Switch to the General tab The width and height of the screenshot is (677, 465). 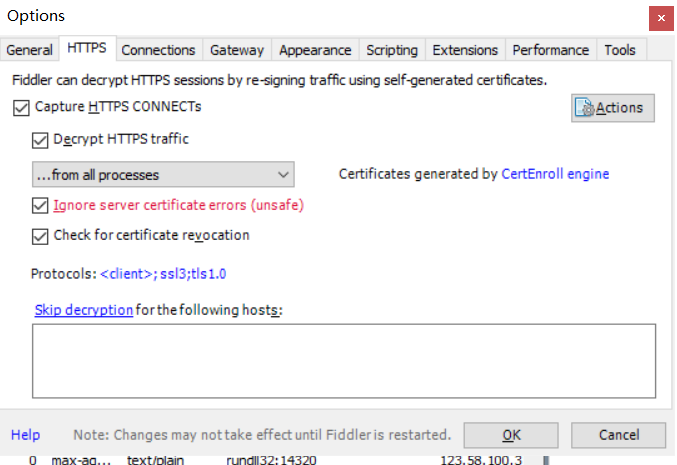[x=29, y=50]
